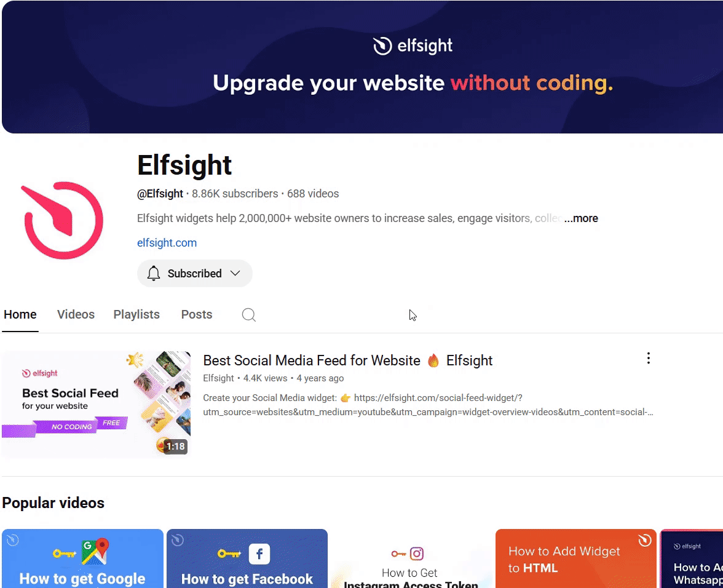Click the Instagram icon on the Access Token thumbnail
Viewport: 723px width, 588px height.
pos(417,554)
